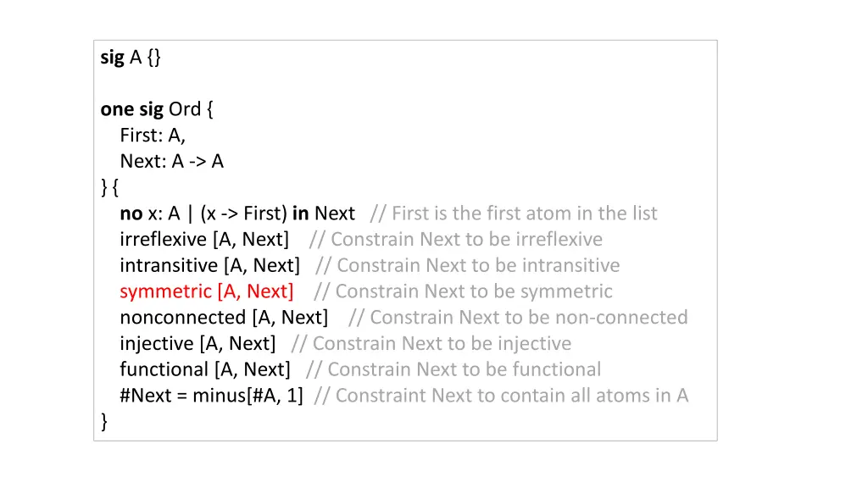The height and width of the screenshot is (488, 868).
Task: Select the 'First: A,' field declaration
Action: [153, 135]
